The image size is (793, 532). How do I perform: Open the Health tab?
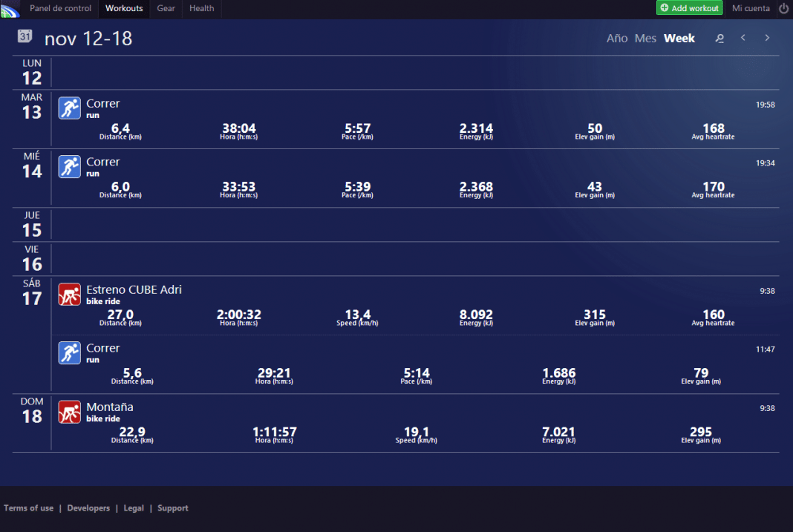pos(201,8)
